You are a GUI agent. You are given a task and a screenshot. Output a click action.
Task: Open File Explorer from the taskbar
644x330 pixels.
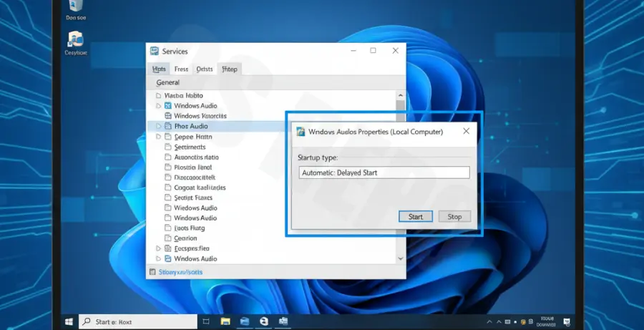pyautogui.click(x=225, y=321)
